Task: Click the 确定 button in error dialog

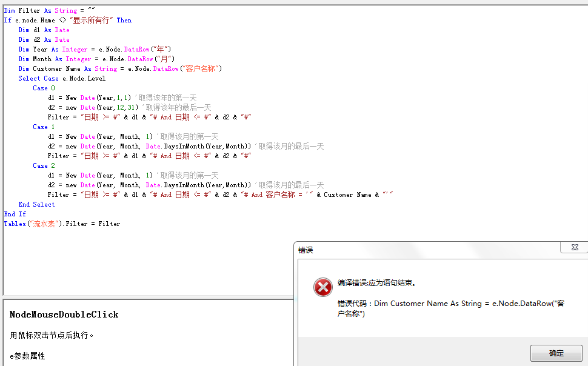Action: click(x=556, y=353)
